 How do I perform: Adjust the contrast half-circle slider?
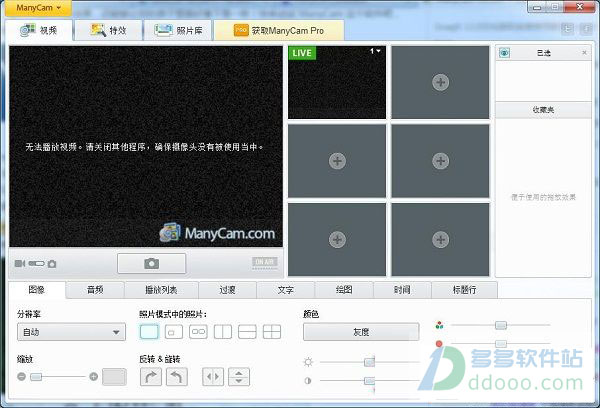369,380
